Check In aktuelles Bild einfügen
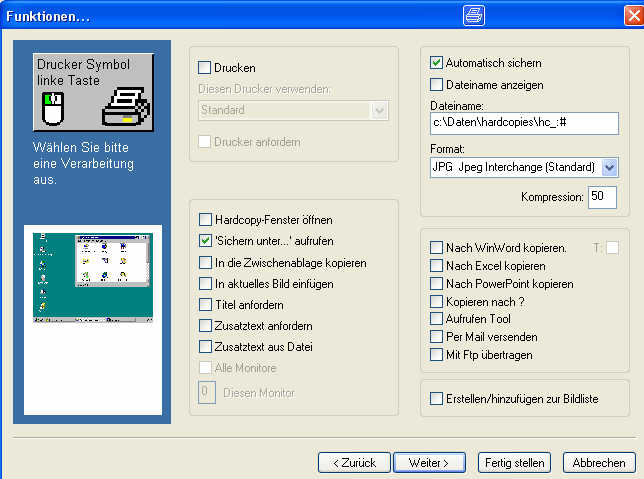 [205, 283]
